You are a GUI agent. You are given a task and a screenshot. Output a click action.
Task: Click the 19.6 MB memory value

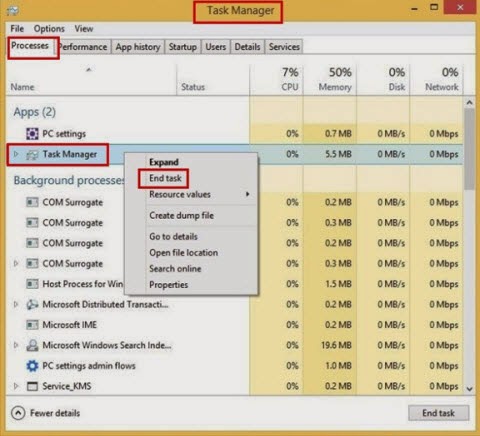pos(336,345)
